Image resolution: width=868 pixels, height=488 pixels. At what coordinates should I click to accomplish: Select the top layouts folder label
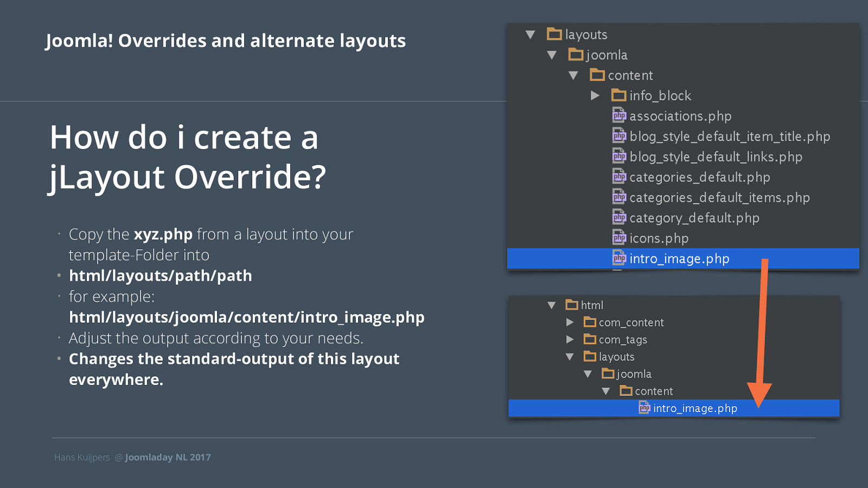click(586, 35)
